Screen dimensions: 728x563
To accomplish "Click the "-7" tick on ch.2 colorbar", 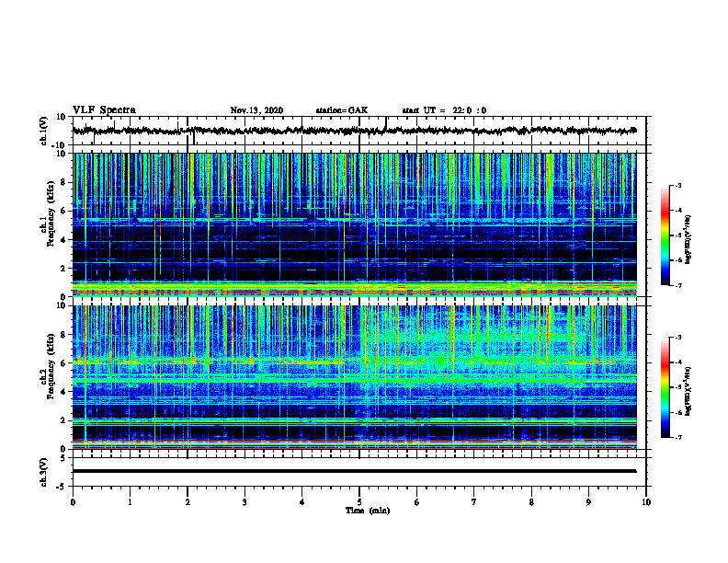I will pyautogui.click(x=678, y=437).
